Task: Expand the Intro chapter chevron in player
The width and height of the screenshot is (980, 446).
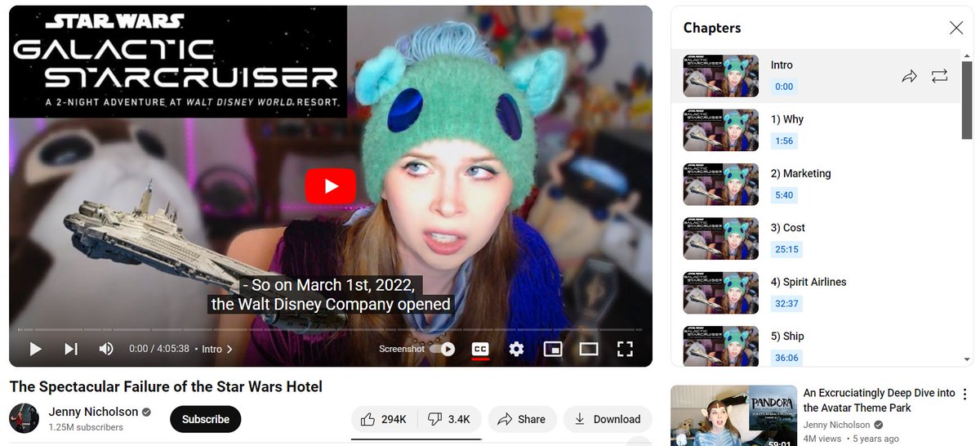Action: coord(229,349)
